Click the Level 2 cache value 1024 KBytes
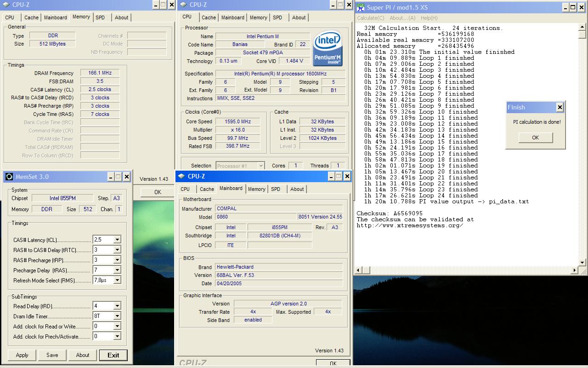 tap(322, 138)
